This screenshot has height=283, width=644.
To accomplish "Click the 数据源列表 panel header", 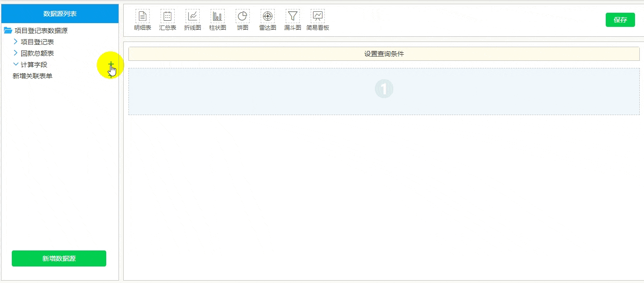I will 60,14.
